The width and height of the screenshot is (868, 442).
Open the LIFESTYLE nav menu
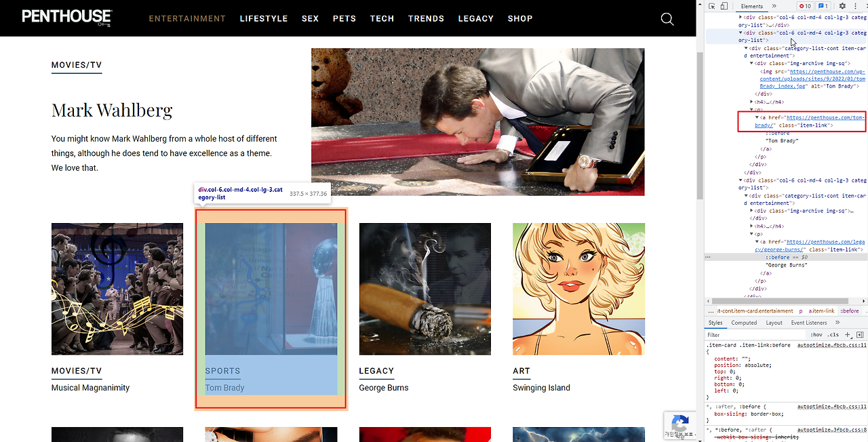pos(264,18)
